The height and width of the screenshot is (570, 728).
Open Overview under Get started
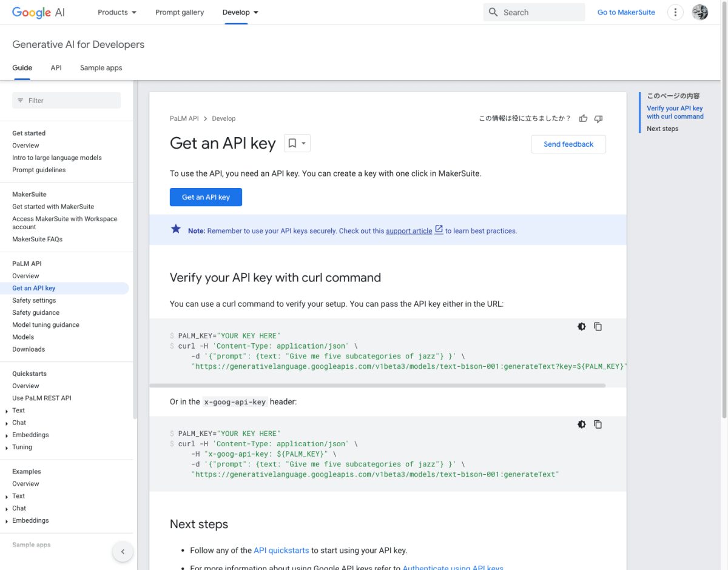[x=25, y=146]
